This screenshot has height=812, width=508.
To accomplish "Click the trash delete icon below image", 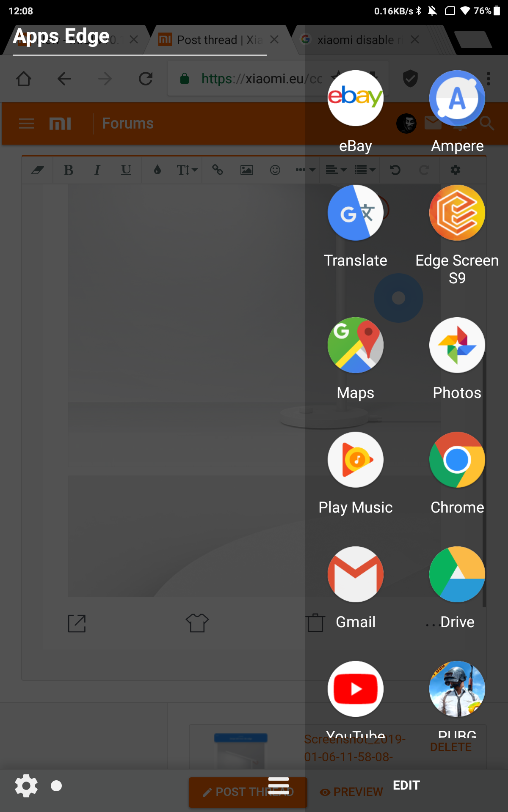I will [x=315, y=623].
